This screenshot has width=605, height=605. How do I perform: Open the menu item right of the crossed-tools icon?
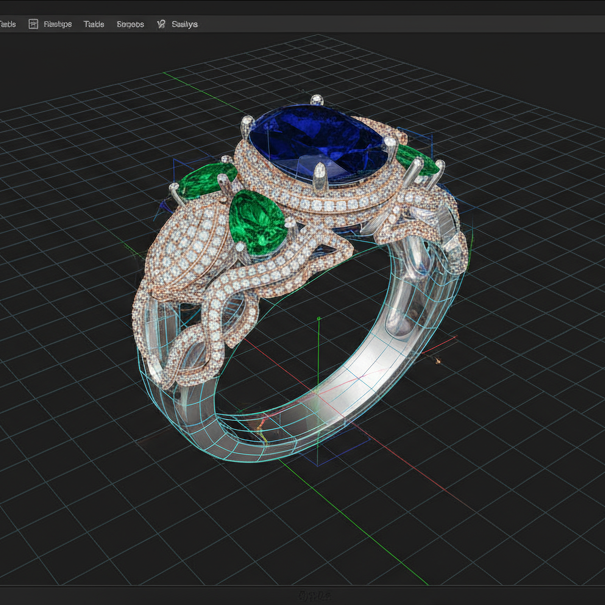184,24
